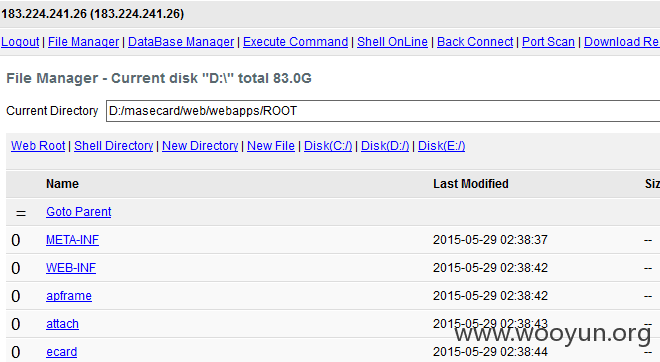The width and height of the screenshot is (660, 362).
Task: Create a New Directory
Action: point(200,146)
